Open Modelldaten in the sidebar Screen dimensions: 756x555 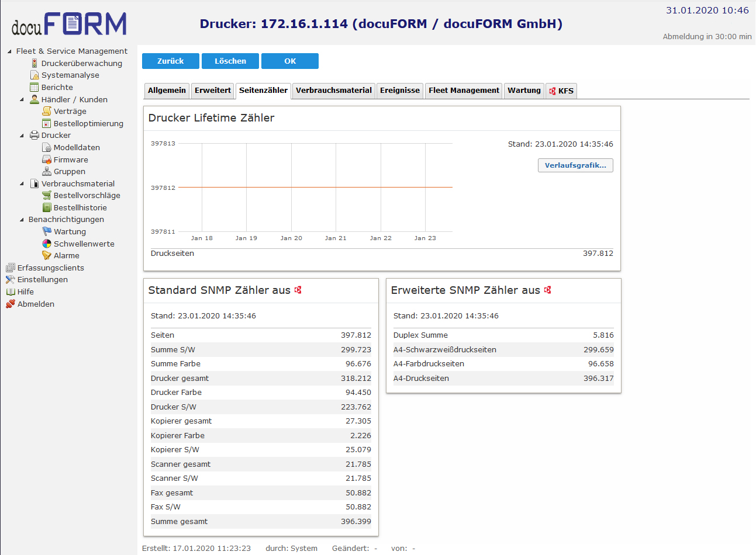coord(77,147)
